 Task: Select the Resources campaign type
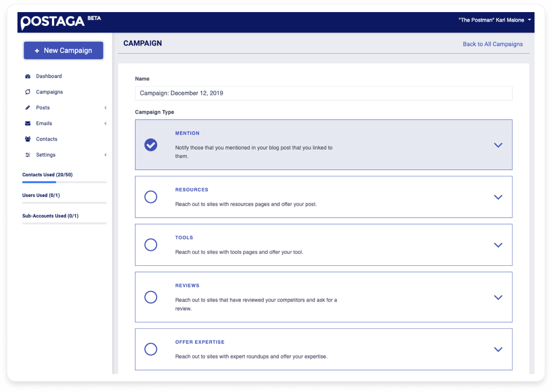pos(150,197)
